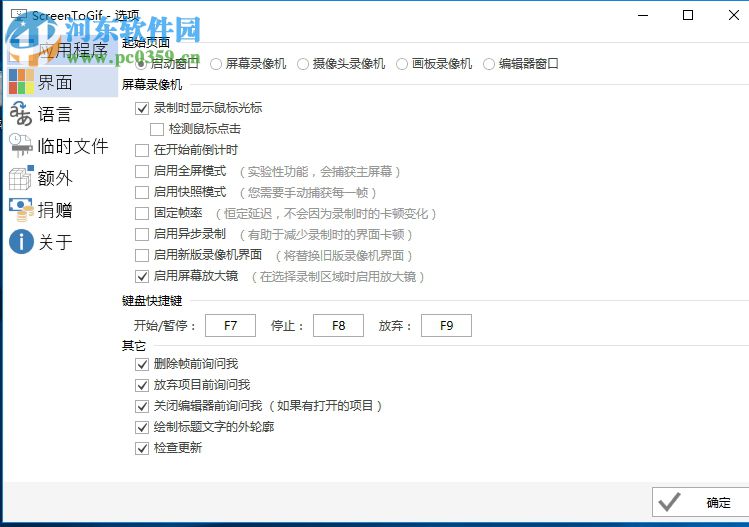Switch to the 语言 tab label
Viewport: 749px width, 527px height.
tap(55, 114)
